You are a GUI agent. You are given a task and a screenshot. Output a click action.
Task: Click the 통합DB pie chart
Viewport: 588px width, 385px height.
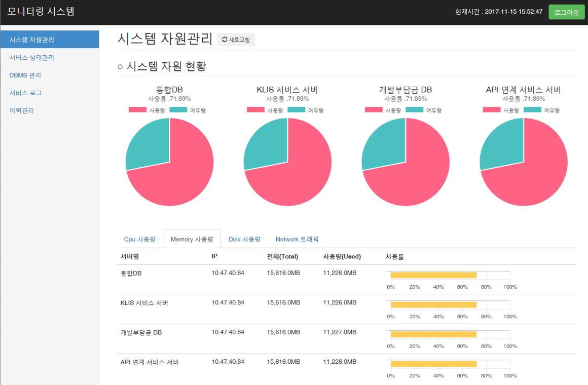click(x=169, y=162)
